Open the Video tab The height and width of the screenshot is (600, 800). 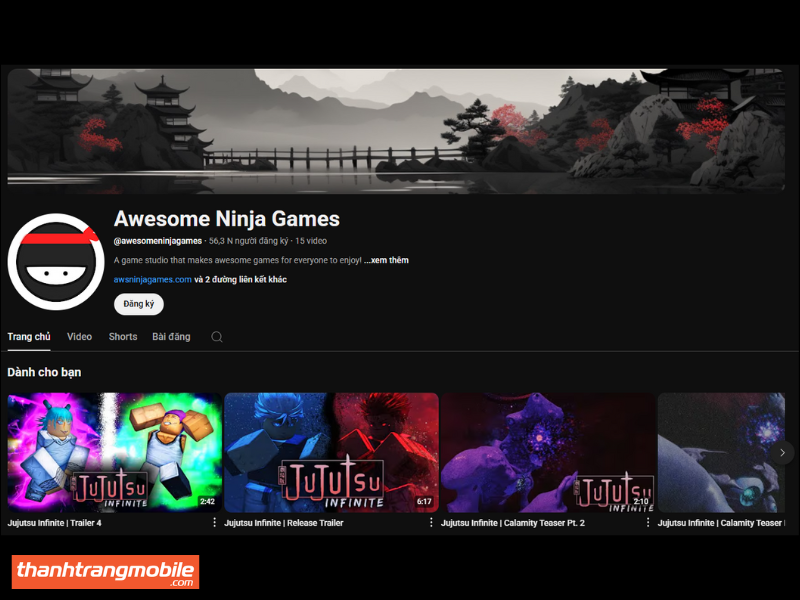[80, 337]
